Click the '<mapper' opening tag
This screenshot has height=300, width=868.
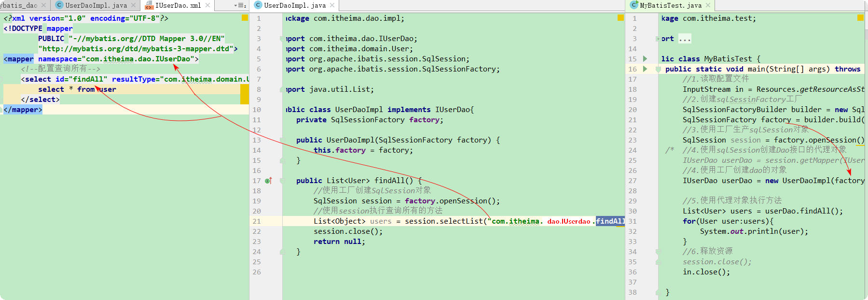click(18, 59)
